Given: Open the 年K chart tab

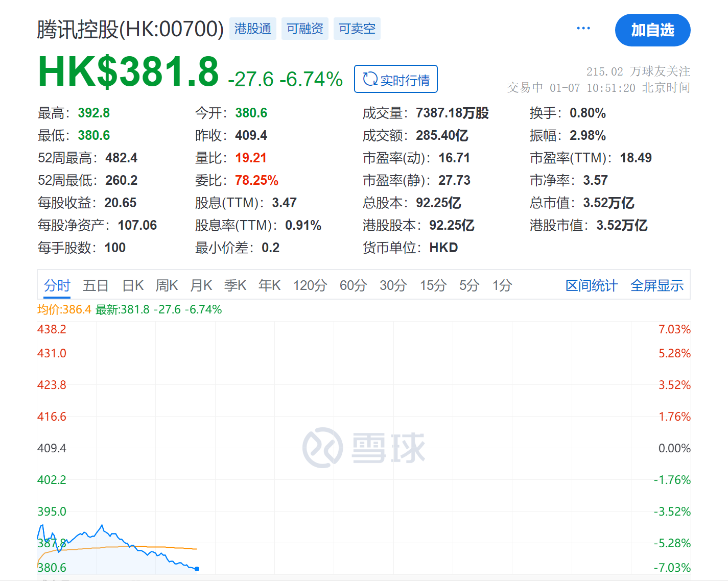Looking at the screenshot, I should pos(269,285).
